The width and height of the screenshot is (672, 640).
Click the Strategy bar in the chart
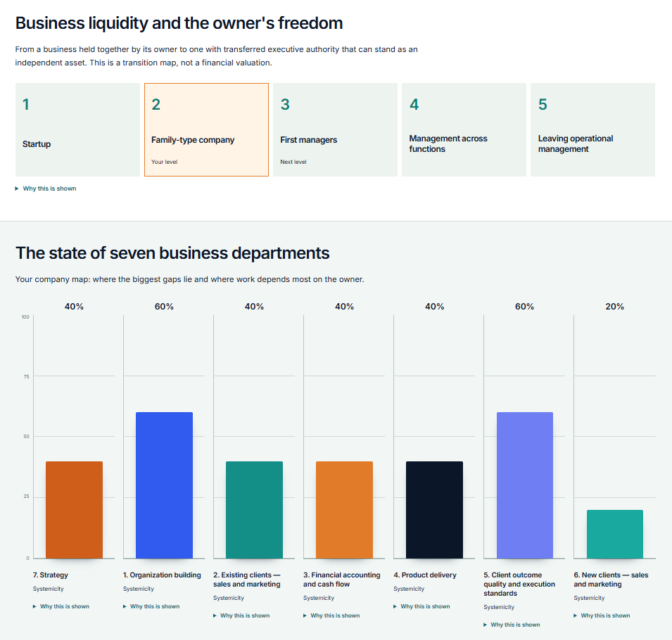point(74,510)
